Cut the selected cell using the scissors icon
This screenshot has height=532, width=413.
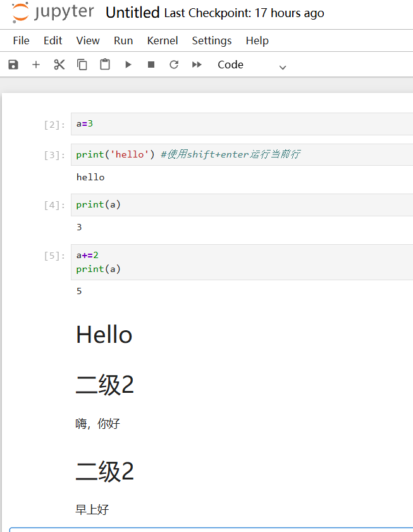click(59, 65)
